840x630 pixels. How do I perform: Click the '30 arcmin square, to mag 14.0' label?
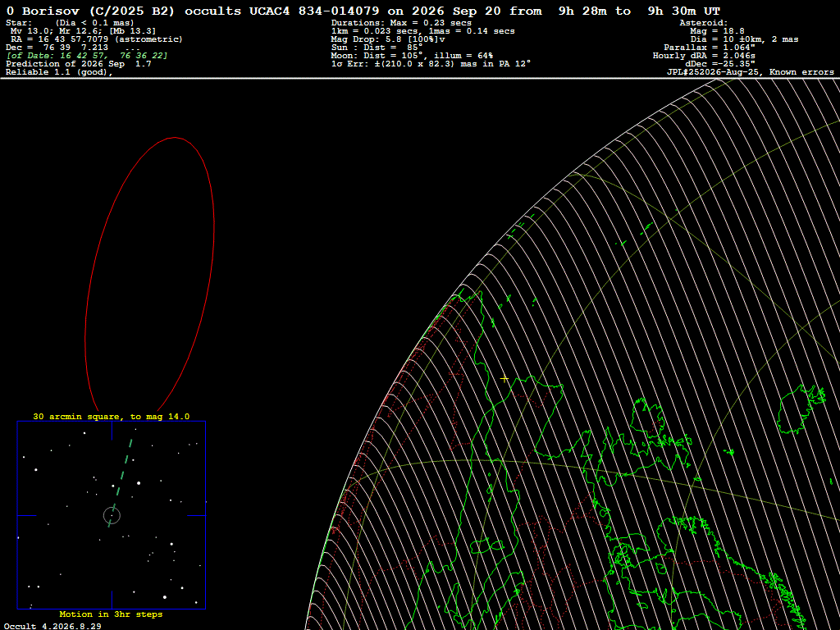[x=112, y=416]
